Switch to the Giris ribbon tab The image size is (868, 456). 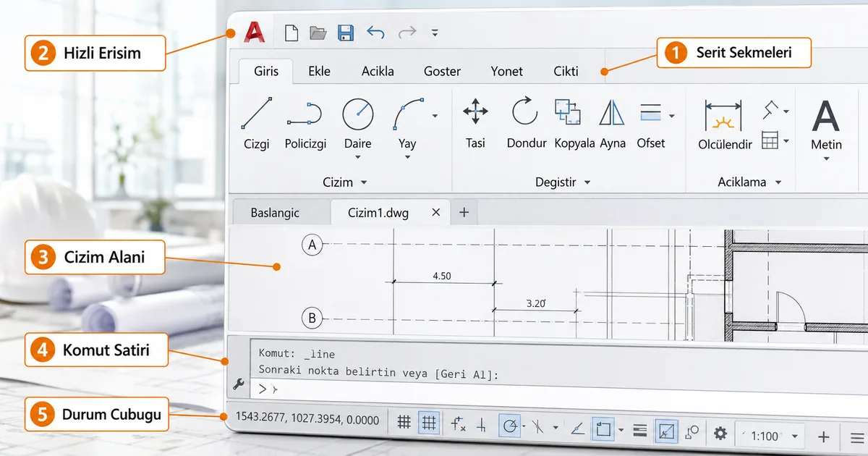(266, 71)
